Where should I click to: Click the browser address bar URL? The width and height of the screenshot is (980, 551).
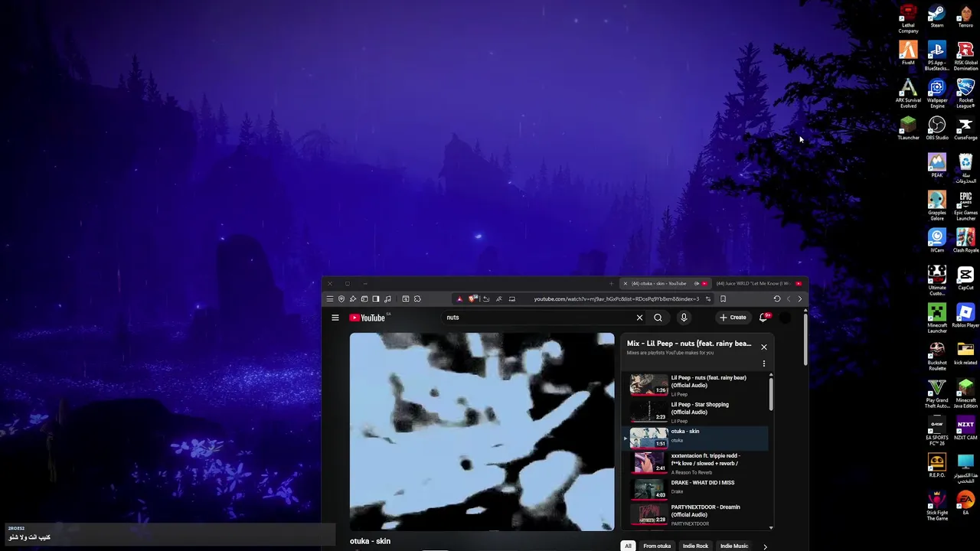(616, 299)
